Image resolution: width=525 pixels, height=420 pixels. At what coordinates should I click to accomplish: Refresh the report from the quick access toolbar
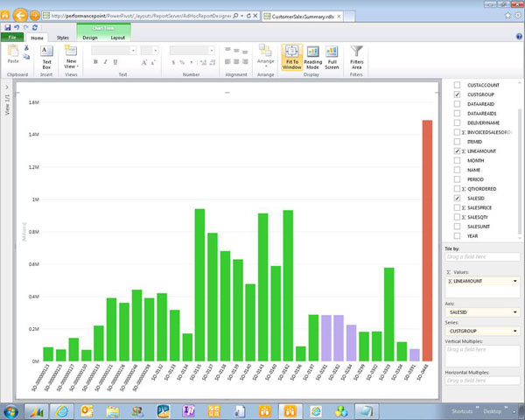coord(34,27)
